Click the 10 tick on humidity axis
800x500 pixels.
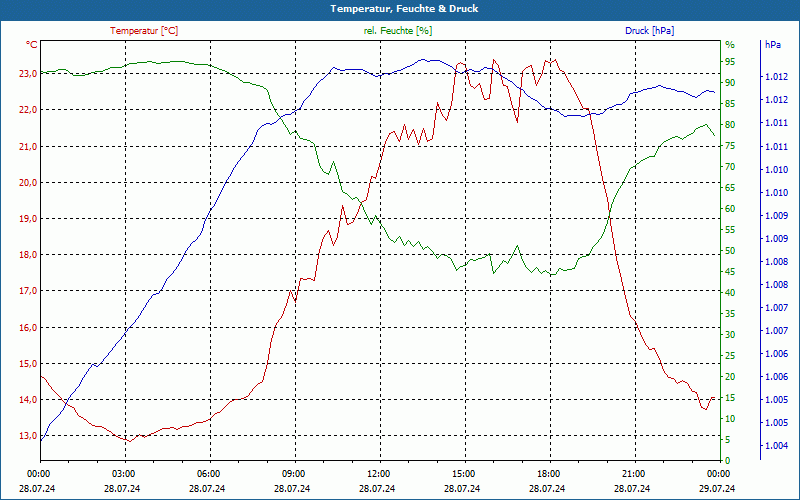[x=730, y=419]
